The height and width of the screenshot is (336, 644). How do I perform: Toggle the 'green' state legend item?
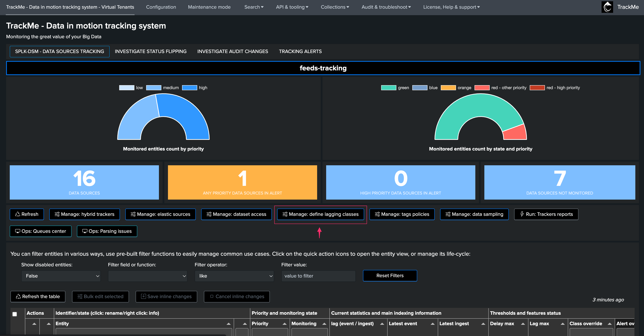[395, 88]
